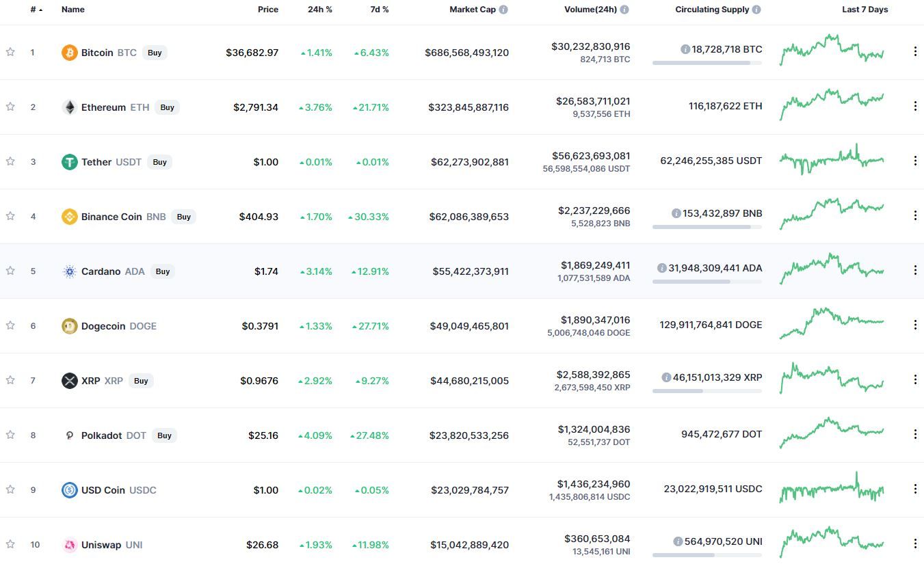Open the Dogecoin 7-day sparkline chart
The width and height of the screenshot is (924, 564).
[x=832, y=323]
